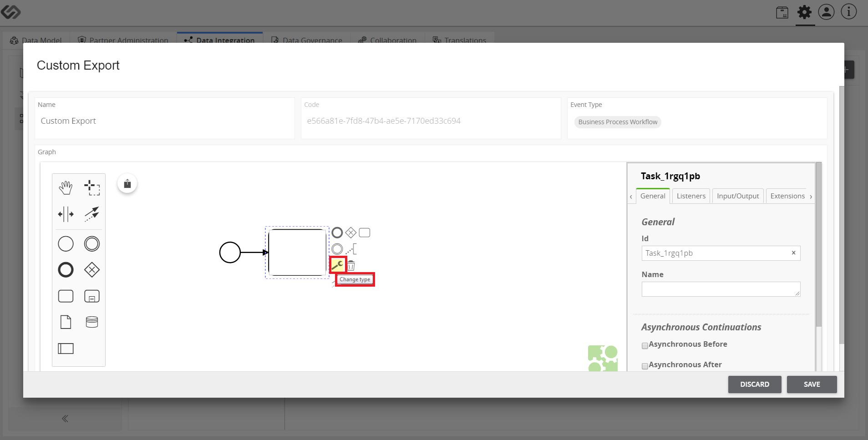The image size is (868, 440).
Task: Open the Data Model tab
Action: point(36,40)
